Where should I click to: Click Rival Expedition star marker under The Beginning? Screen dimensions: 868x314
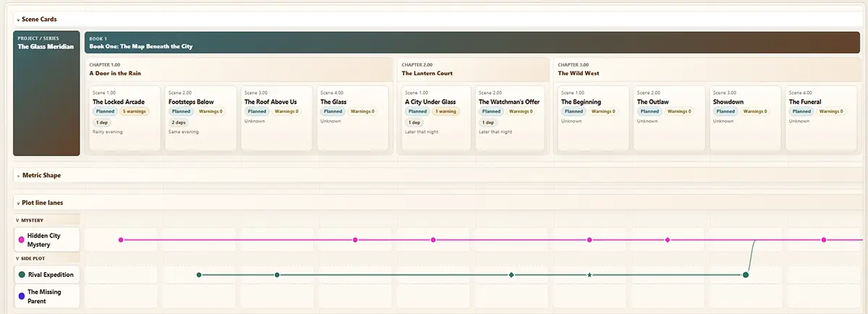[x=590, y=275]
